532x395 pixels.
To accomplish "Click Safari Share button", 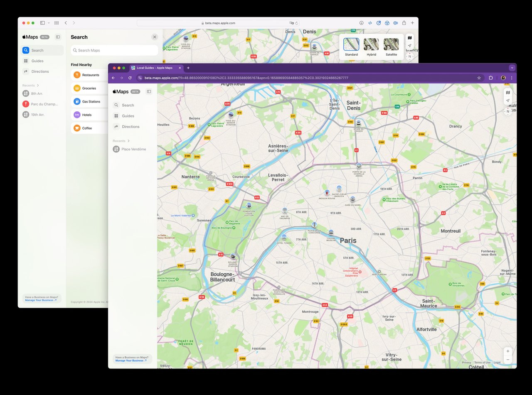I will pos(404,23).
